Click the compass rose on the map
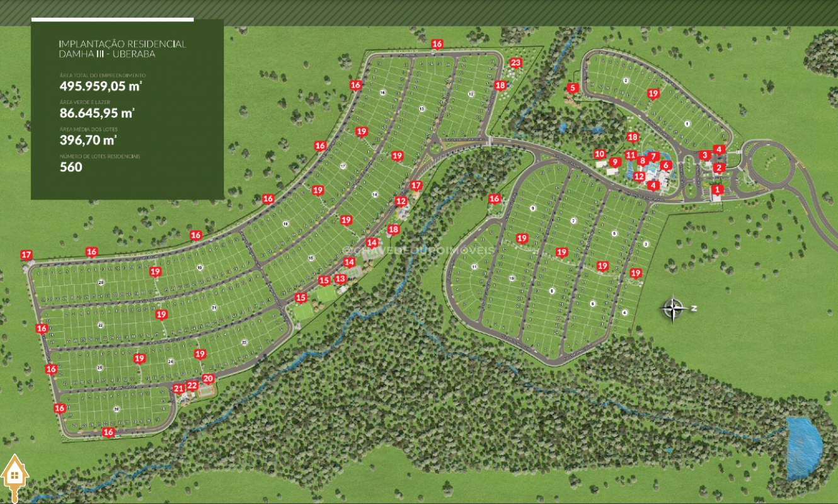Screen dimensions: 838x504 (x=674, y=309)
